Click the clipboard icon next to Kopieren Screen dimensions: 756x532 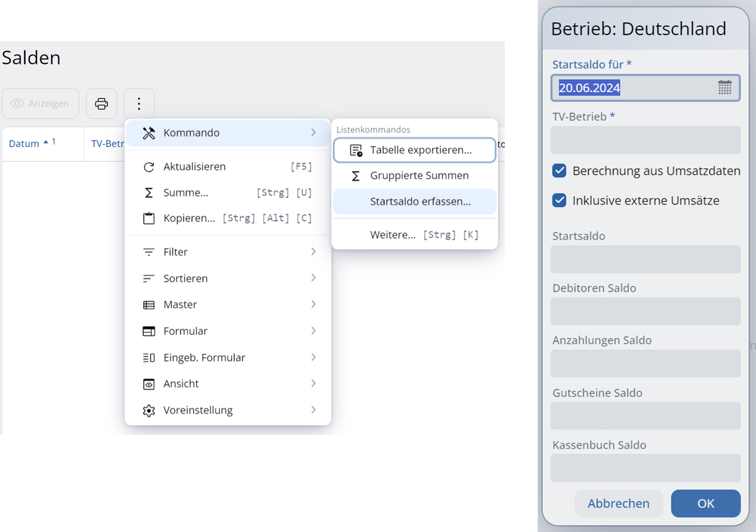[x=149, y=218]
